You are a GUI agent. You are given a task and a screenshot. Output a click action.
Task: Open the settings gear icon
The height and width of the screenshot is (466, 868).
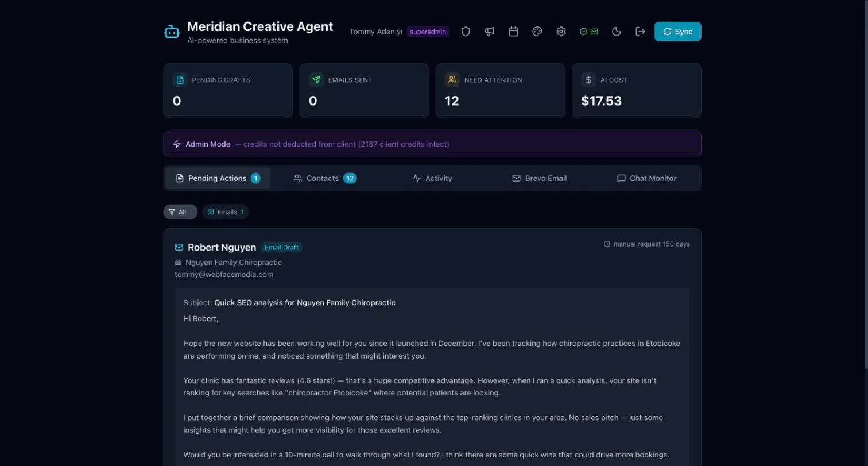pyautogui.click(x=561, y=32)
